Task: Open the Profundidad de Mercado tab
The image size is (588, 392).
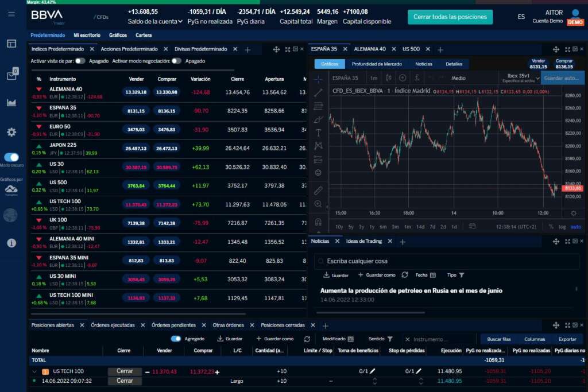Action: (x=377, y=64)
